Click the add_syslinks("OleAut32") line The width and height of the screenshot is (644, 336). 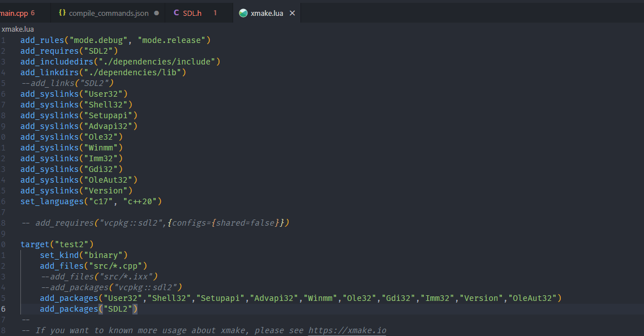(x=79, y=180)
